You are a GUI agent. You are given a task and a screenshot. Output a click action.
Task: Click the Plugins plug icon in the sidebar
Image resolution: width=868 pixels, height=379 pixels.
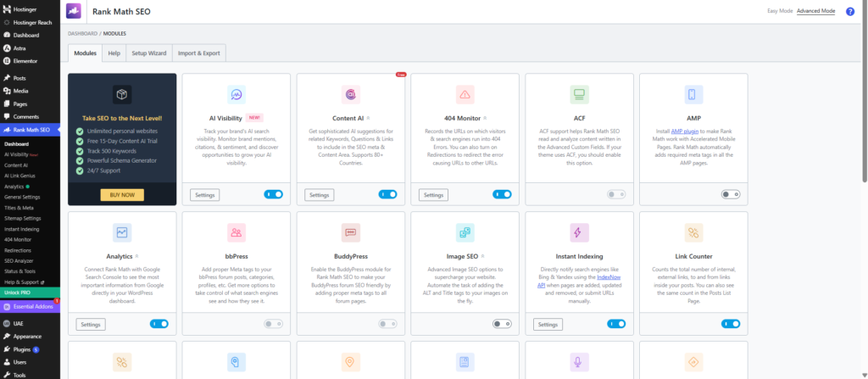point(7,349)
